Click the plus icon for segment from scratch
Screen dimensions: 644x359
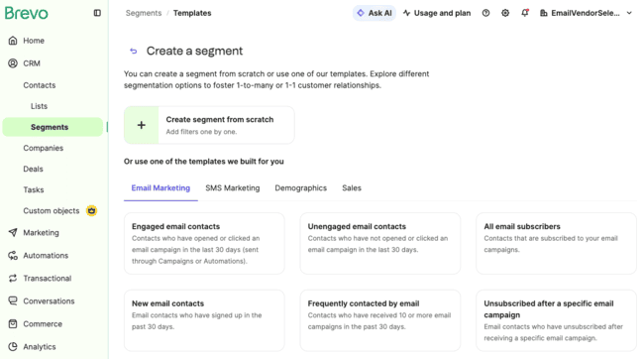point(142,125)
